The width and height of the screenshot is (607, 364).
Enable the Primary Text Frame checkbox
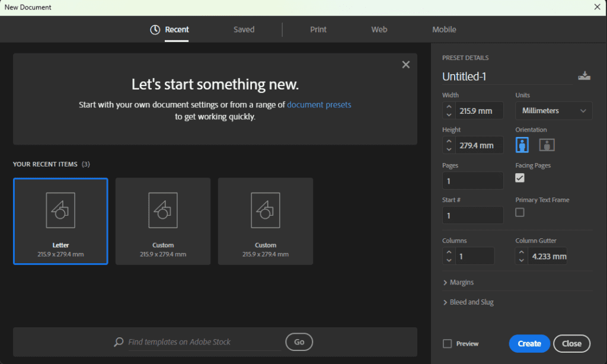520,212
